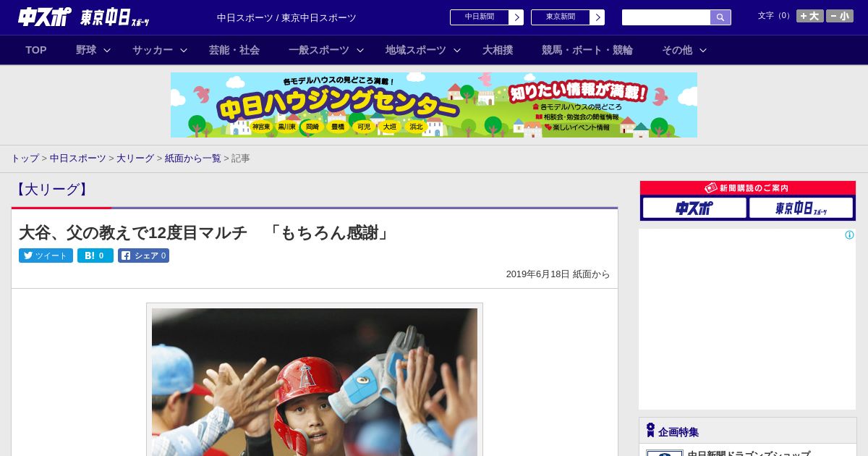Click the 2019年6月18日 紙面から date text

558,274
